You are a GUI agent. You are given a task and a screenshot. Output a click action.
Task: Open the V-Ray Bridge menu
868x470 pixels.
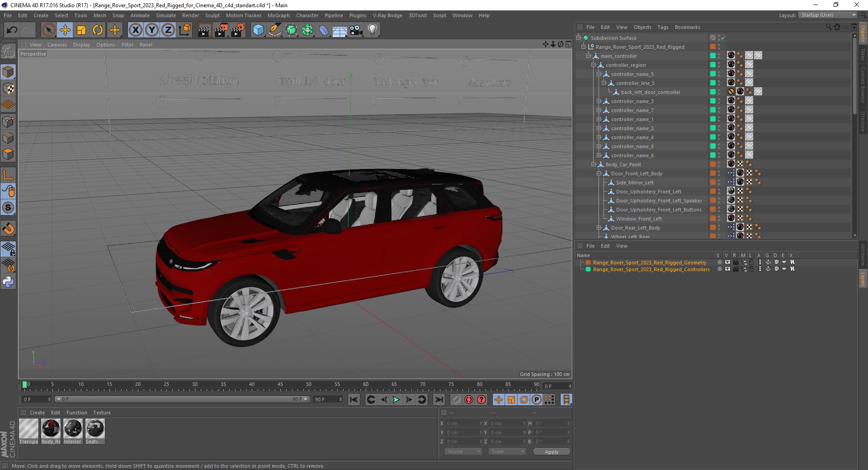387,15
